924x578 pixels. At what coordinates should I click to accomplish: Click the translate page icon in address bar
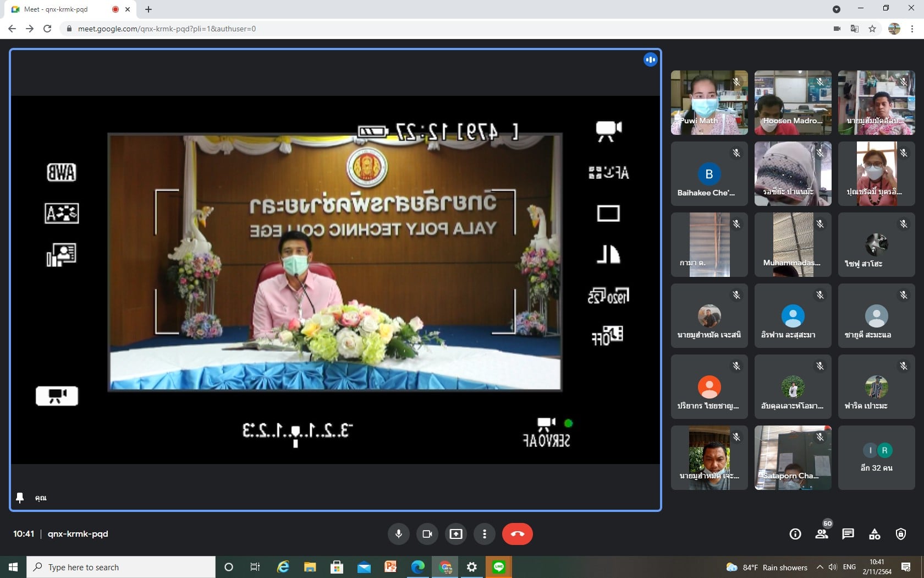(x=855, y=29)
